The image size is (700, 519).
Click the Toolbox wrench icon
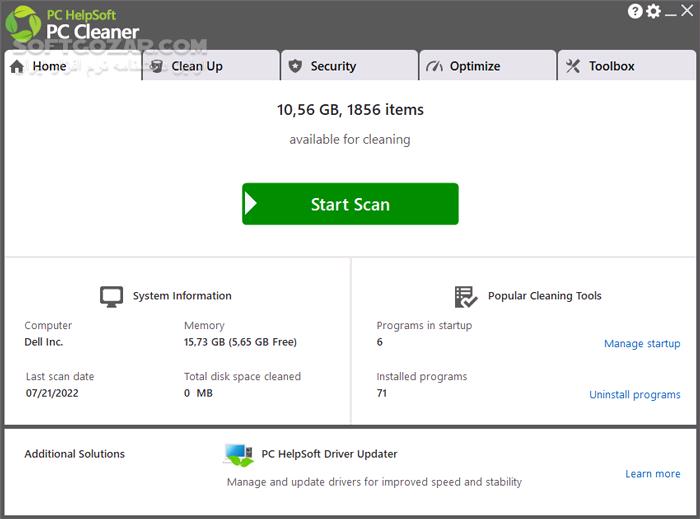click(573, 66)
